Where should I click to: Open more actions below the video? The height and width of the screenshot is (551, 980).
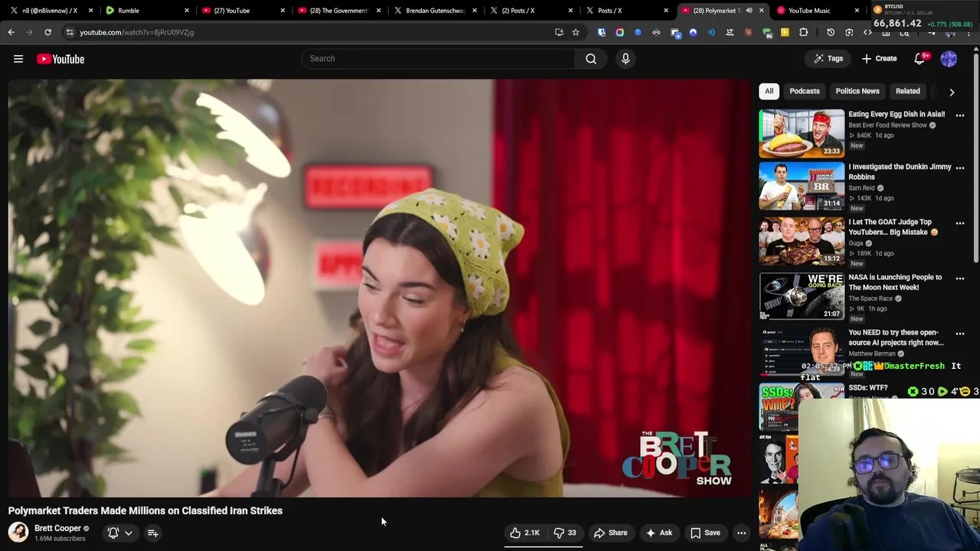coord(741,533)
